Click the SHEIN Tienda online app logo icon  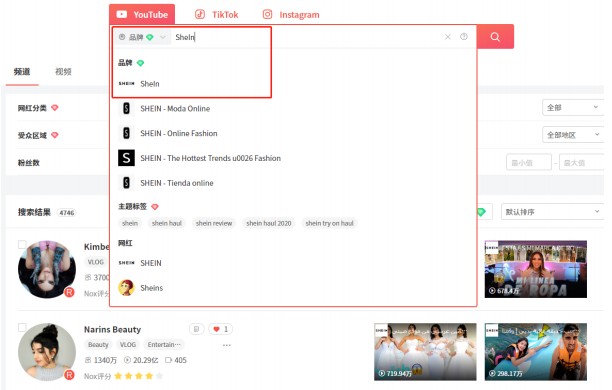(126, 183)
